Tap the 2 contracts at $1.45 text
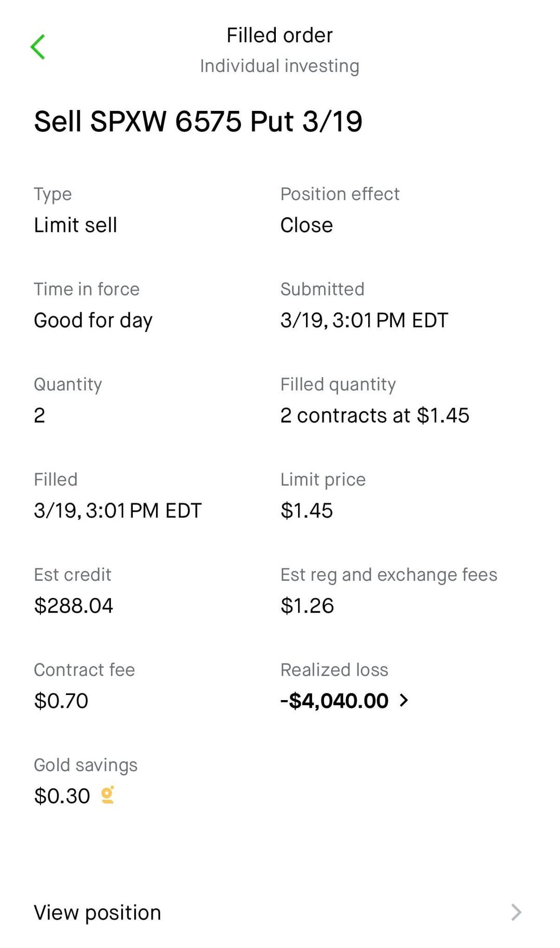 click(x=374, y=415)
